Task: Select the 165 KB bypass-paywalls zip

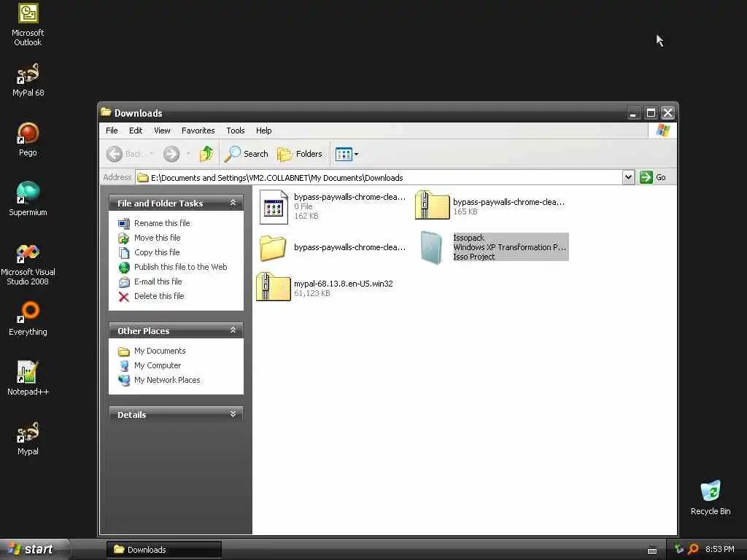Action: 489,206
